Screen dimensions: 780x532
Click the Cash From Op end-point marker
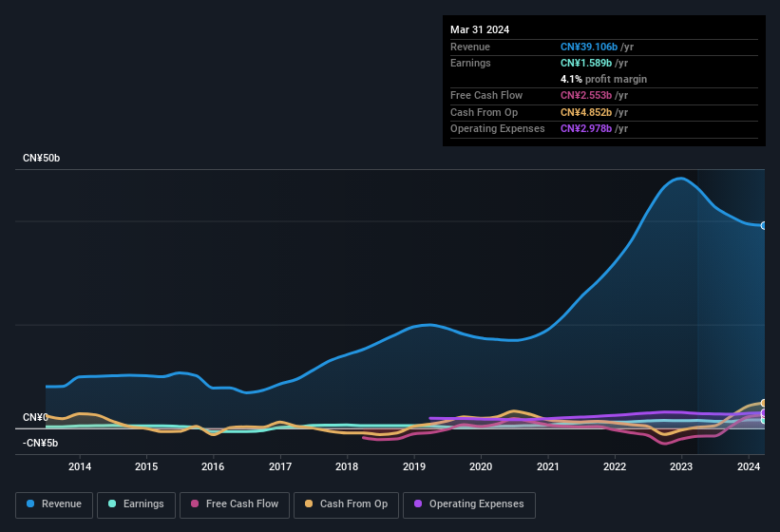tap(764, 403)
